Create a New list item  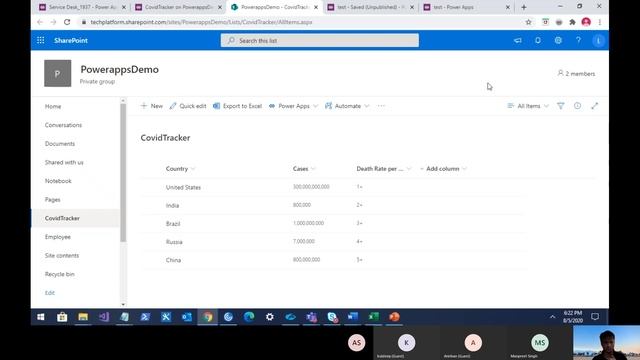coord(151,106)
